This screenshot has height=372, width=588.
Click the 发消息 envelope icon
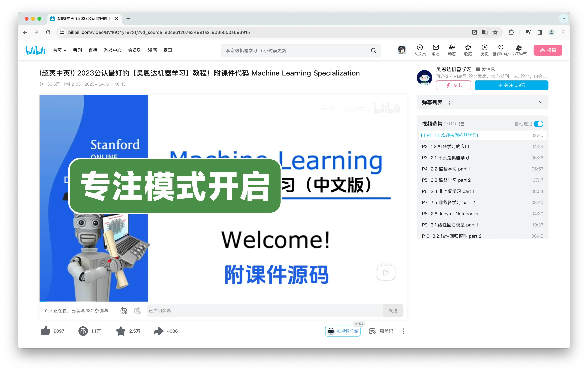478,69
